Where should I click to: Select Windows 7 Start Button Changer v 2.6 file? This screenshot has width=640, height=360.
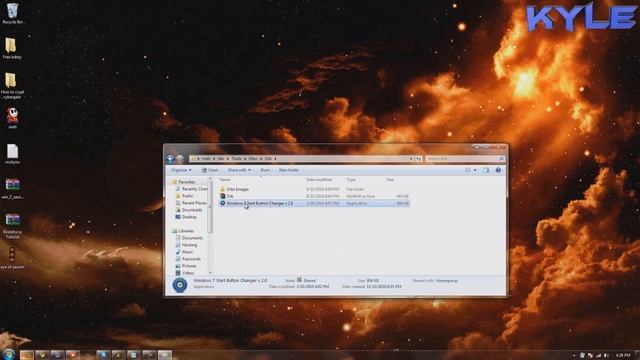314,203
